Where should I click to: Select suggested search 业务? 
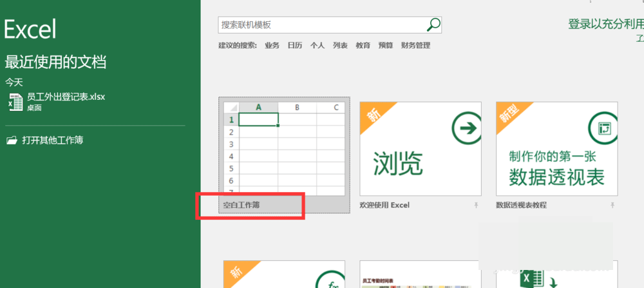pyautogui.click(x=272, y=46)
